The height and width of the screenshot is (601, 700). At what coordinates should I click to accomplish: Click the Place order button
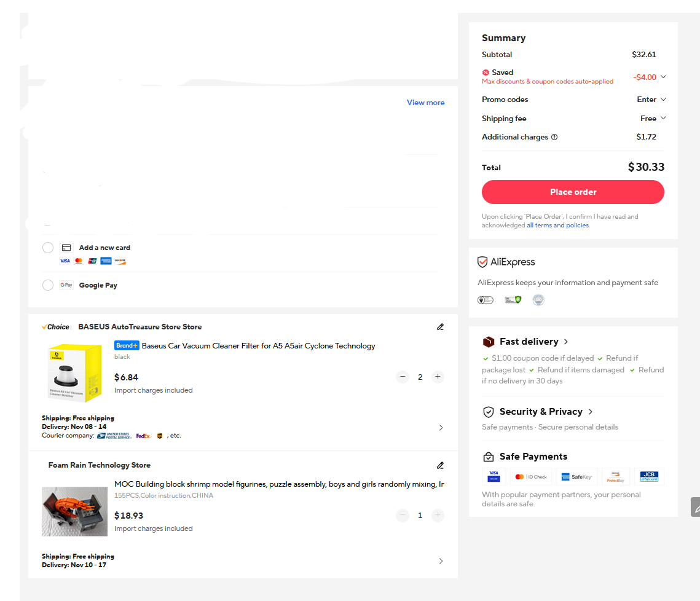point(573,192)
